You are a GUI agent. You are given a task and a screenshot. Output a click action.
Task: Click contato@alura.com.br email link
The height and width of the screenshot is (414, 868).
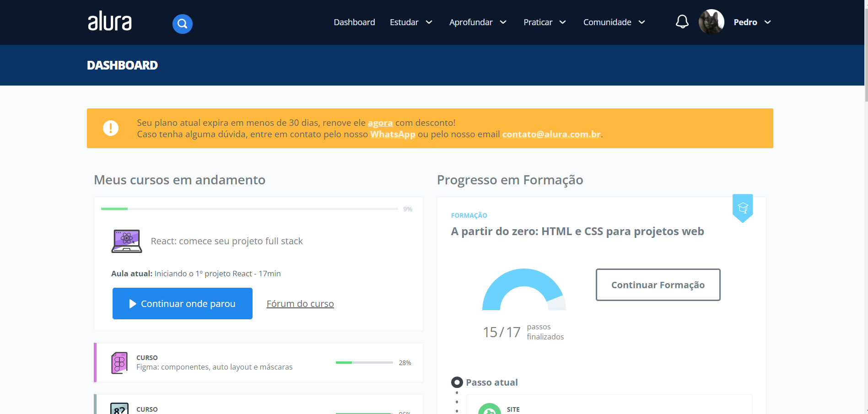(x=551, y=134)
